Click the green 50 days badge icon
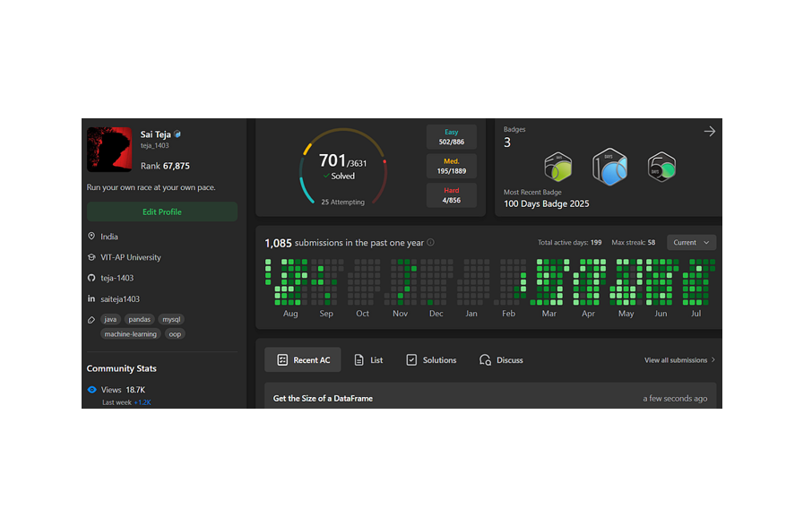Screen dimensions: 812x518 [558, 167]
